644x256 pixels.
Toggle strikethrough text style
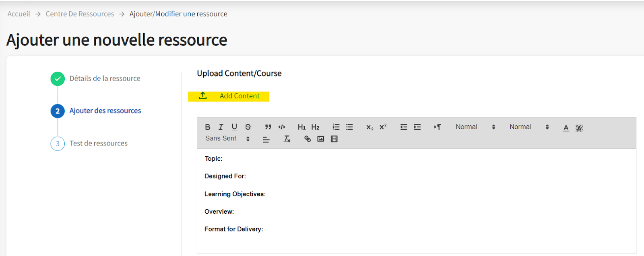tap(248, 127)
